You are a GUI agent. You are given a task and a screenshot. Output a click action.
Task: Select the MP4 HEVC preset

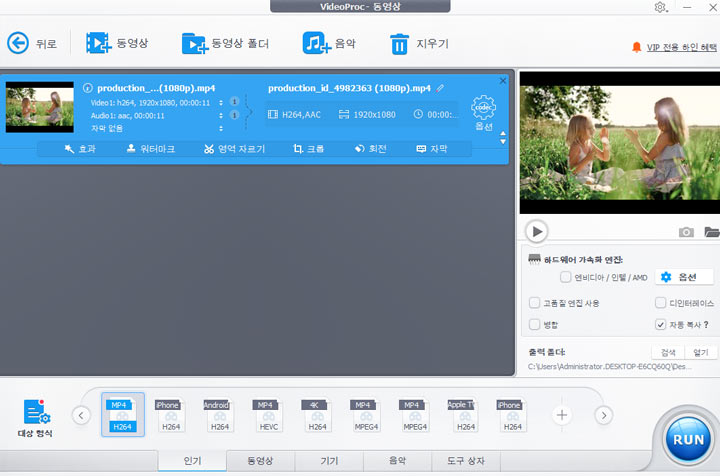(268, 415)
